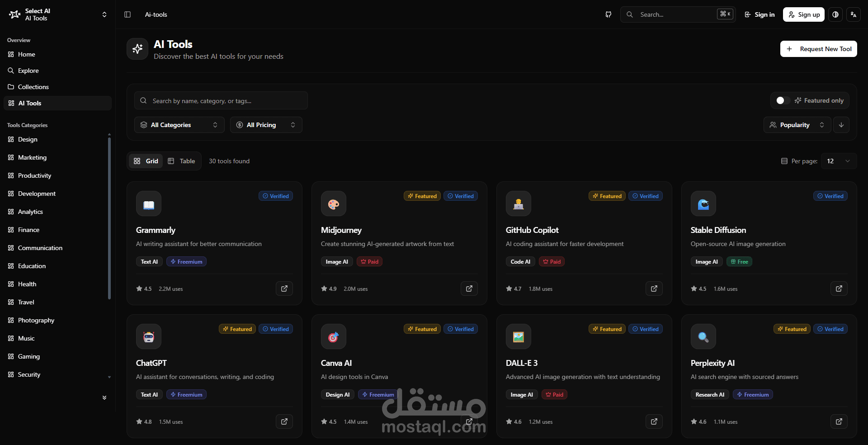
Task: Click the Canva AI target logo
Action: click(334, 336)
